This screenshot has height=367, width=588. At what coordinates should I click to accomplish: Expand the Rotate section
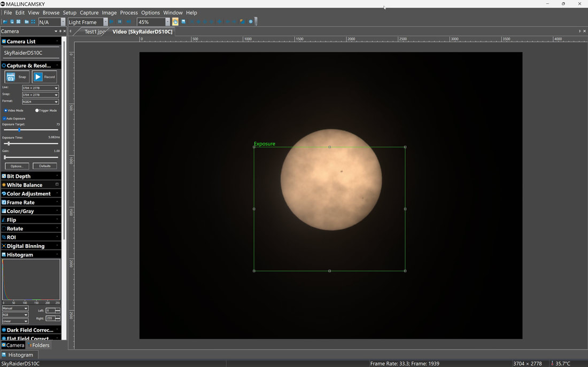pyautogui.click(x=57, y=228)
